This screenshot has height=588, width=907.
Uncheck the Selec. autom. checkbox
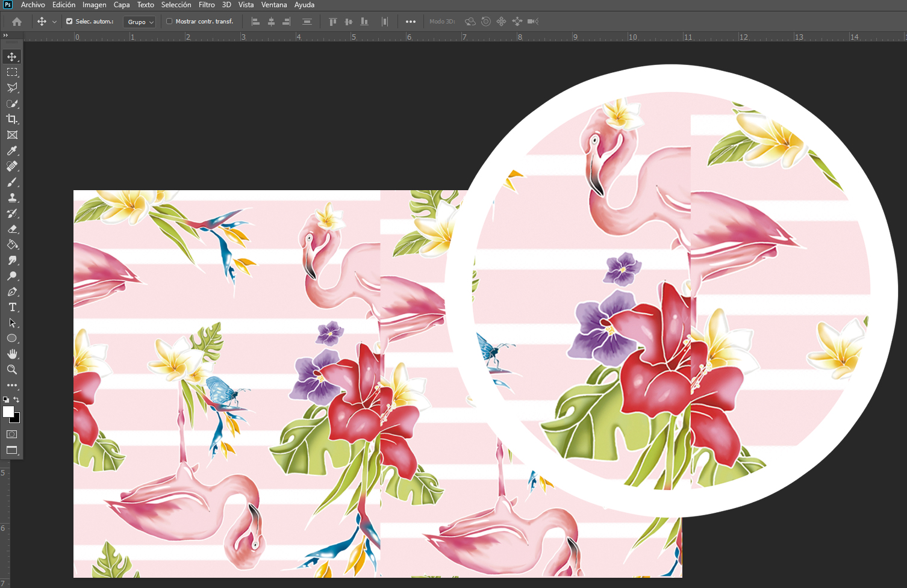point(69,22)
